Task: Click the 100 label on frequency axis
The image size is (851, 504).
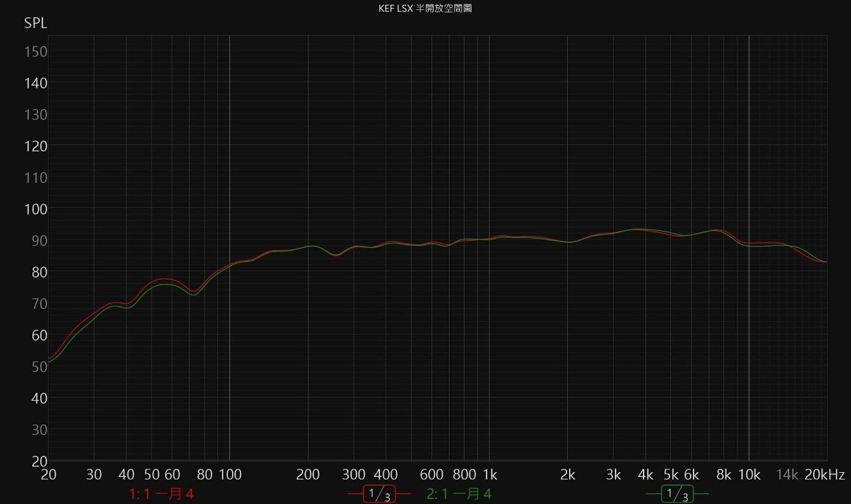Action: click(x=229, y=475)
